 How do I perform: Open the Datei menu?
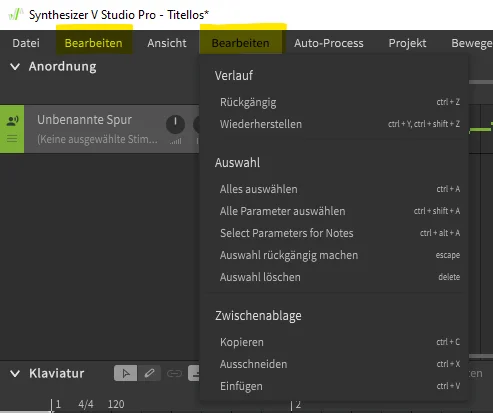(x=26, y=43)
